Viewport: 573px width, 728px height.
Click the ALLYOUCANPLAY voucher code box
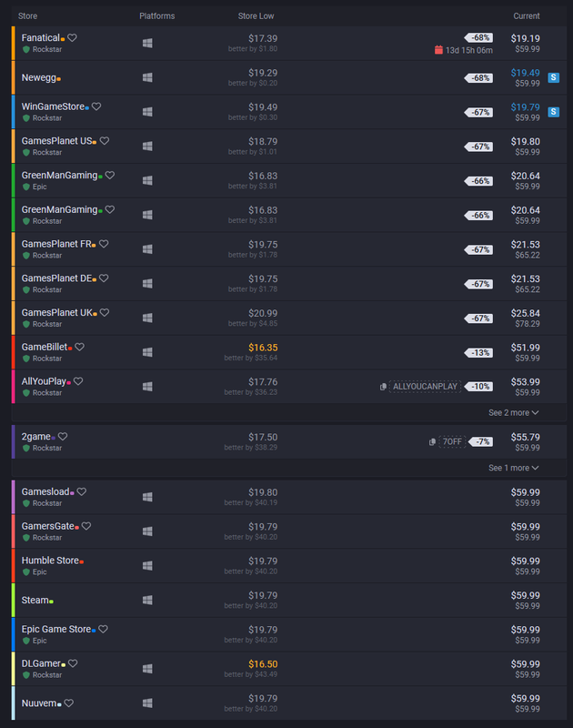pyautogui.click(x=426, y=387)
